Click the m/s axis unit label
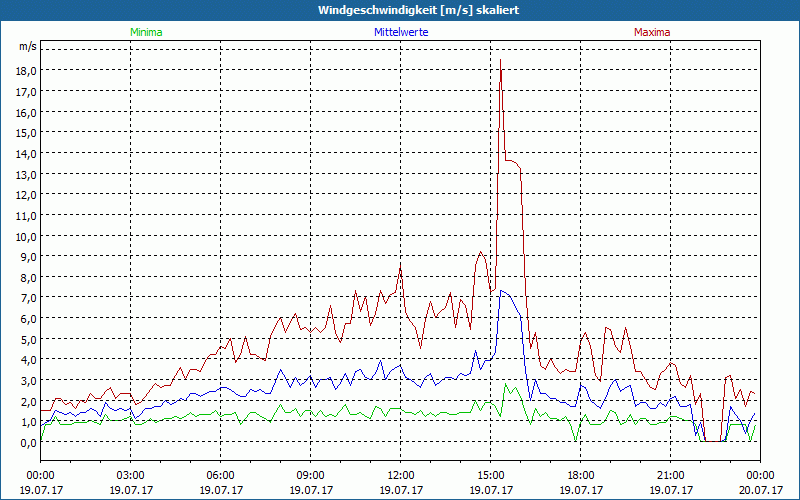Image resolution: width=800 pixels, height=500 pixels. (x=28, y=46)
